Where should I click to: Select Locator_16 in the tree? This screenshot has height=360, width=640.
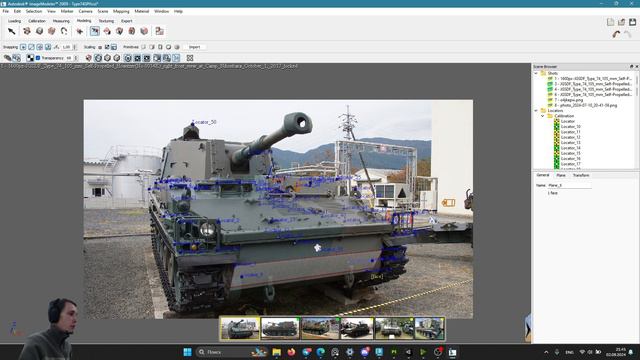[x=571, y=158]
